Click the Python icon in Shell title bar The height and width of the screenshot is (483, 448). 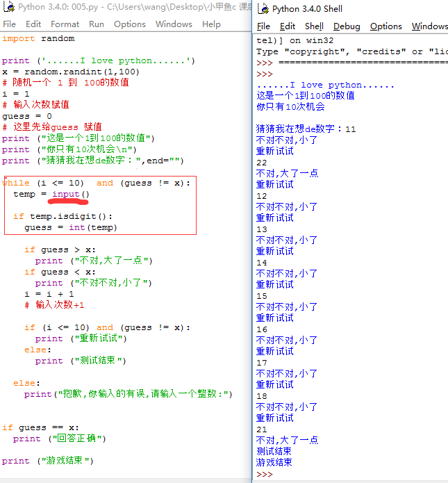[263, 9]
